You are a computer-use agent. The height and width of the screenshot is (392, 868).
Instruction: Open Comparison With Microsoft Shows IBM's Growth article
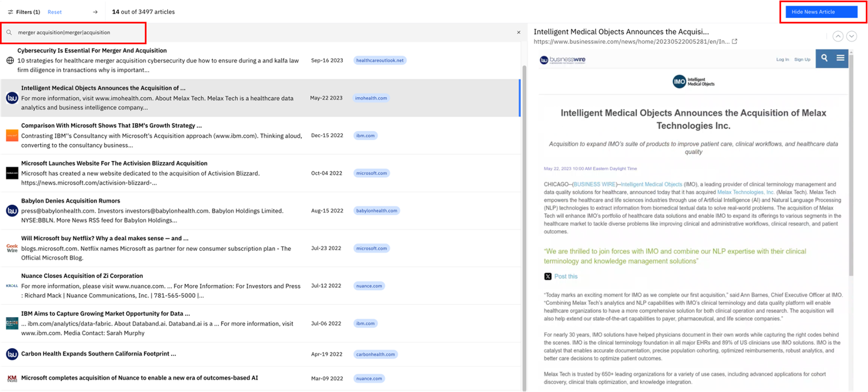tap(111, 126)
